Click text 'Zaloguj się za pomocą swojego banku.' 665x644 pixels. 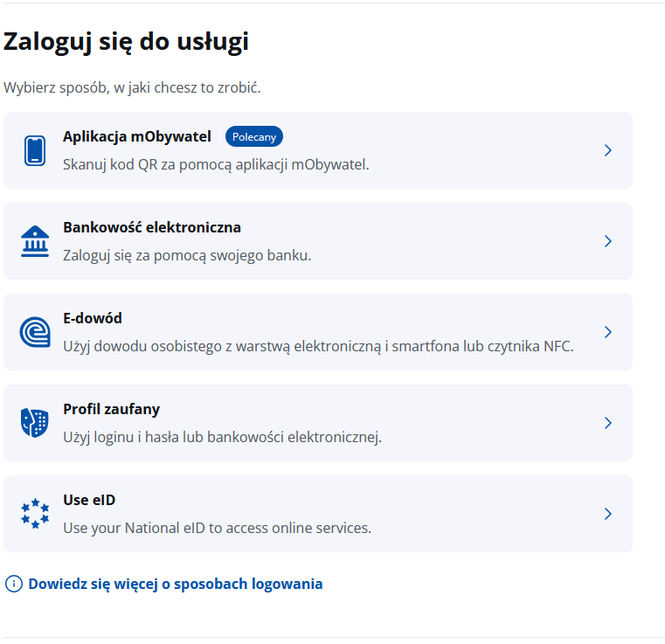coord(187,256)
